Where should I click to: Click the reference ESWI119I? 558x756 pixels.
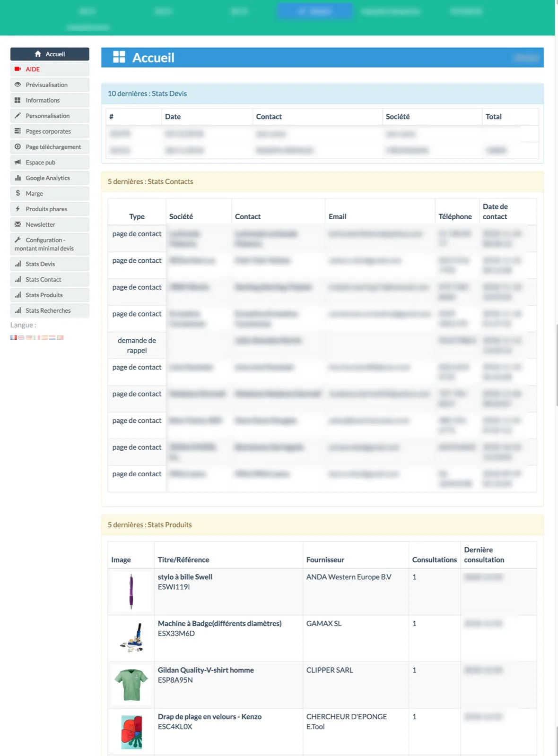174,587
